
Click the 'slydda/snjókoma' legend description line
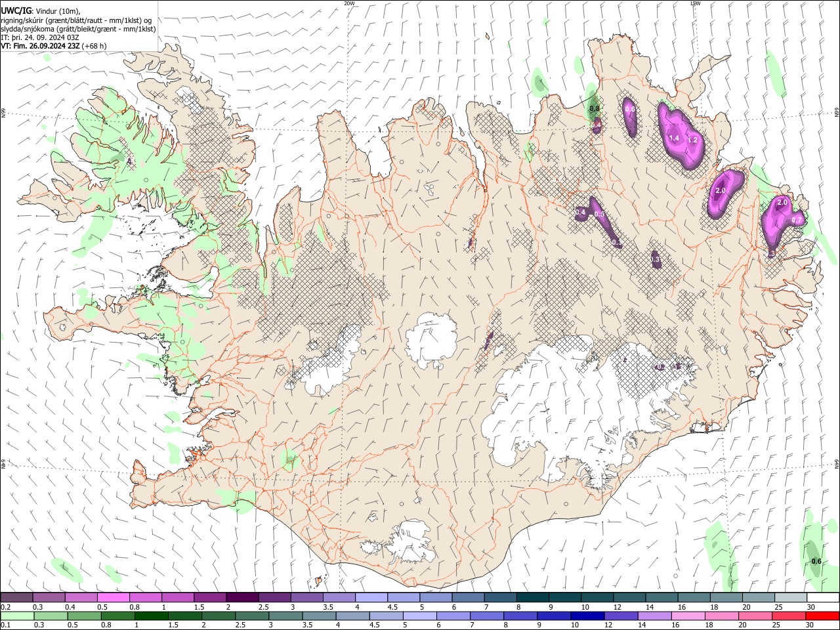tap(78, 29)
